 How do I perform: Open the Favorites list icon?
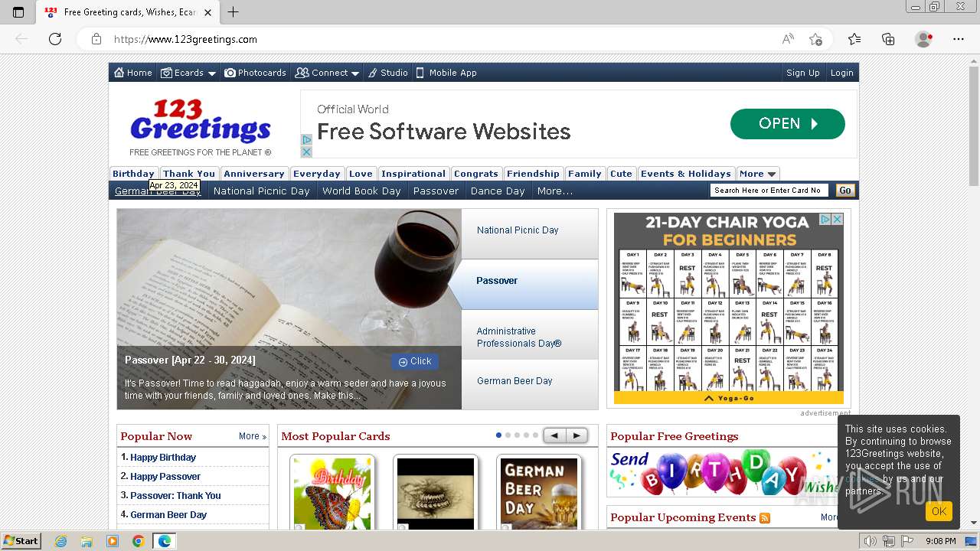click(x=854, y=39)
